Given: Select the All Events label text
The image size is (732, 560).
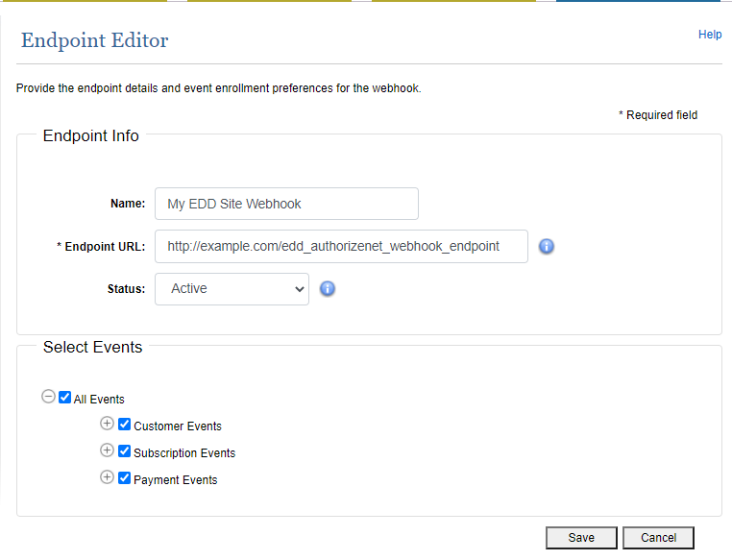Looking at the screenshot, I should (x=99, y=400).
